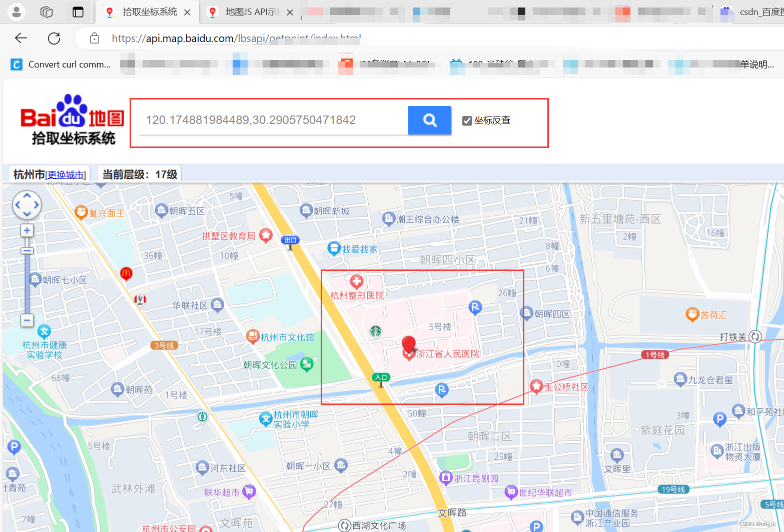The image size is (784, 532).
Task: Click the 苏荷汇 restaurant icon
Action: coord(692,314)
